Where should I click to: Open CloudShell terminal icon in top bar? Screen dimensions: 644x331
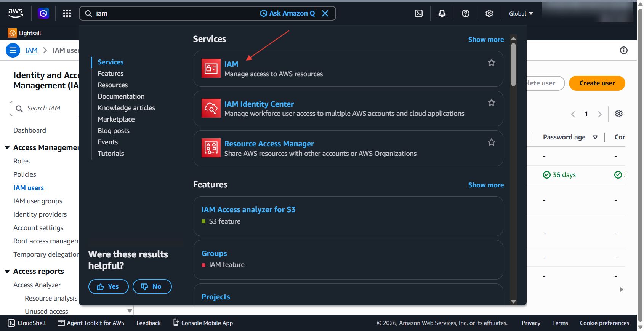pos(419,13)
